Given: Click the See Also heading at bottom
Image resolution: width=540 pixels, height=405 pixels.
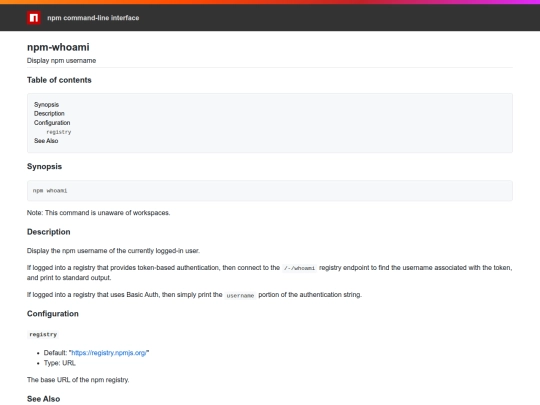Looking at the screenshot, I should (x=43, y=399).
